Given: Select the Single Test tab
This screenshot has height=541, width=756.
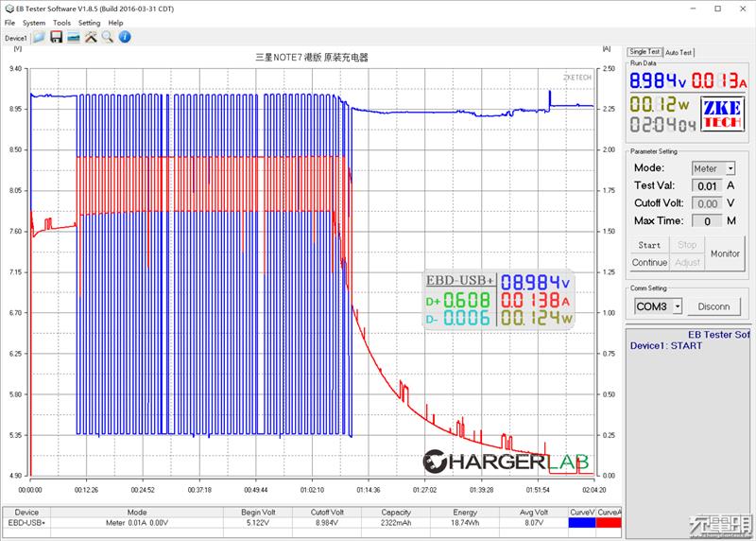Looking at the screenshot, I should 644,51.
